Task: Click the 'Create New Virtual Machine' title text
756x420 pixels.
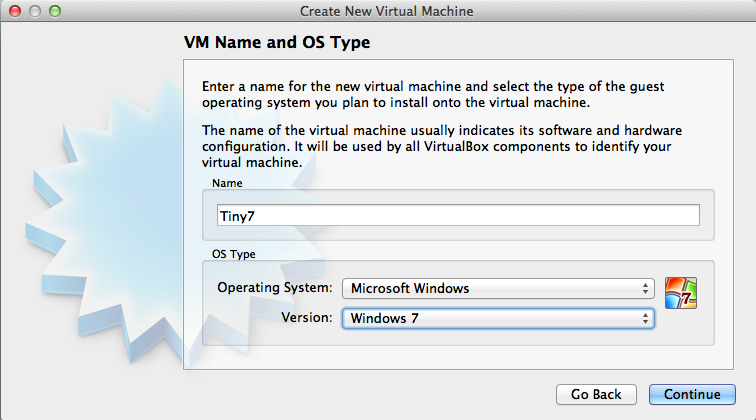Action: 386,11
